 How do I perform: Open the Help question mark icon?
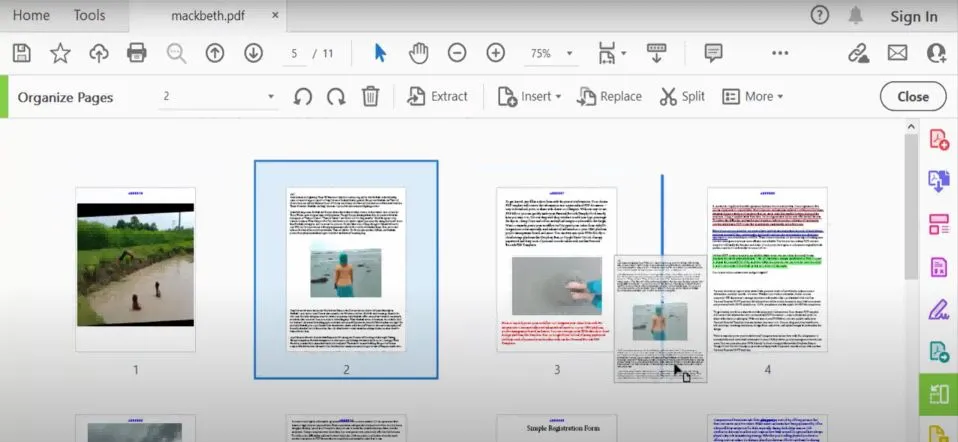(819, 15)
